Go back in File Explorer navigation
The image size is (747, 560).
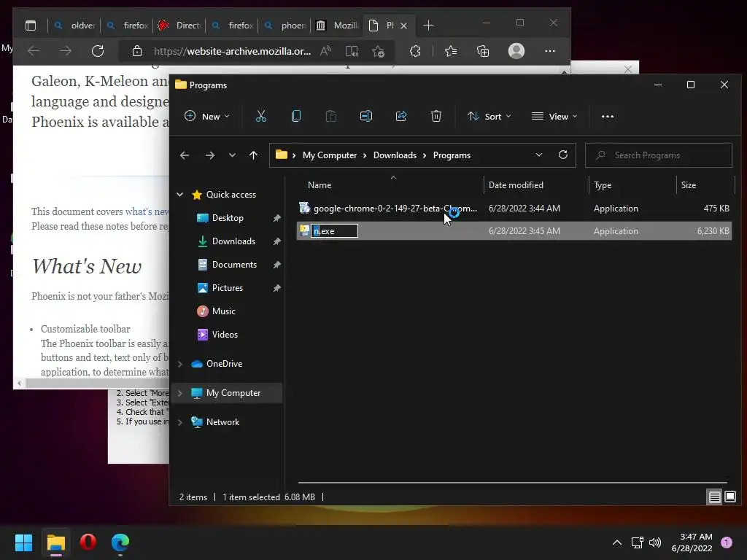tap(185, 155)
